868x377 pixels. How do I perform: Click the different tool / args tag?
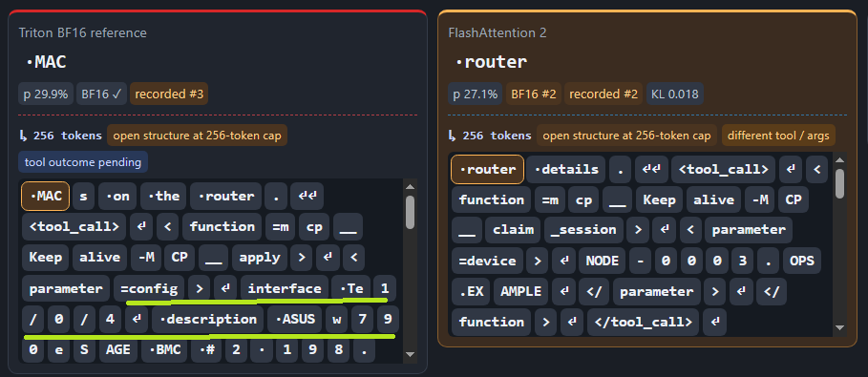tap(778, 136)
